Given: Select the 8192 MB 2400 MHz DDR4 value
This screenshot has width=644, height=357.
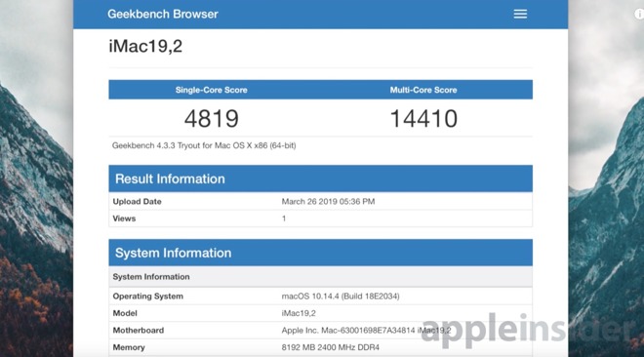Looking at the screenshot, I should click(331, 347).
